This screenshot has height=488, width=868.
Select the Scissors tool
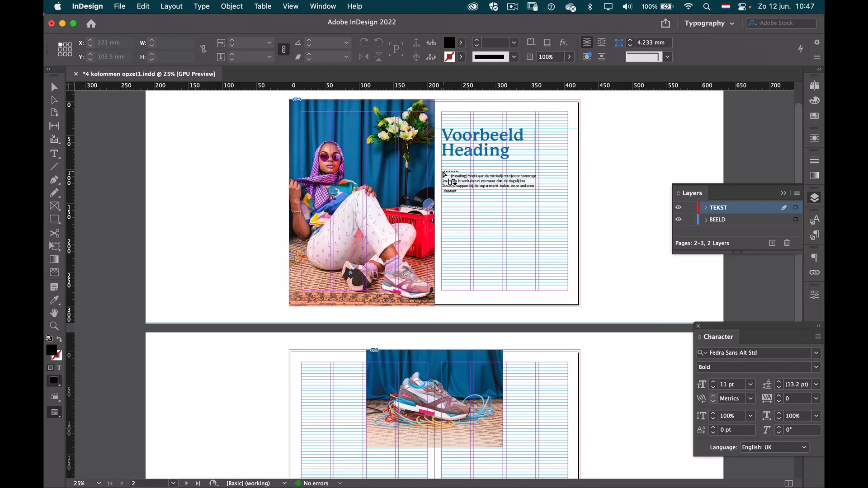(x=54, y=233)
